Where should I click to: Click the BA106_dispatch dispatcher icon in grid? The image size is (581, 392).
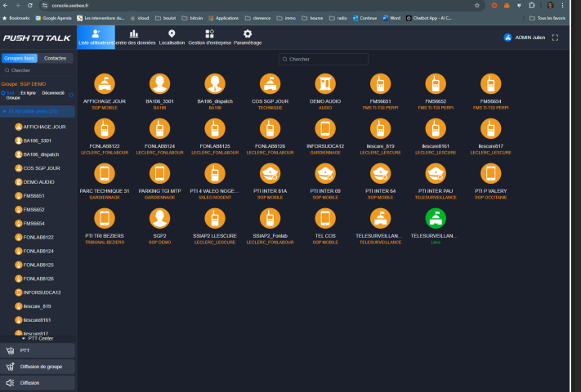click(x=214, y=84)
